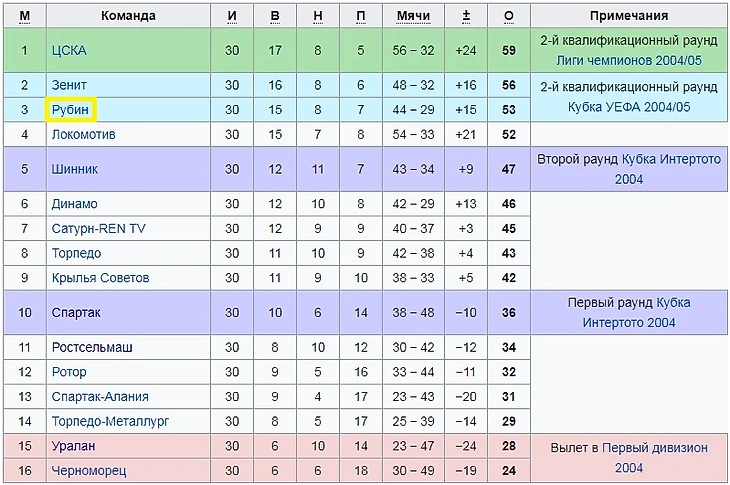730x485 pixels.
Task: Click the Команда column header
Action: tap(126, 16)
